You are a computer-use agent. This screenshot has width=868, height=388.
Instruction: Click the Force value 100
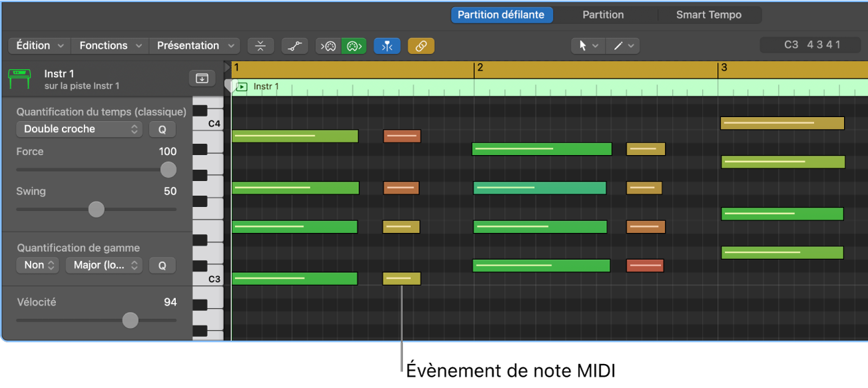pyautogui.click(x=168, y=152)
